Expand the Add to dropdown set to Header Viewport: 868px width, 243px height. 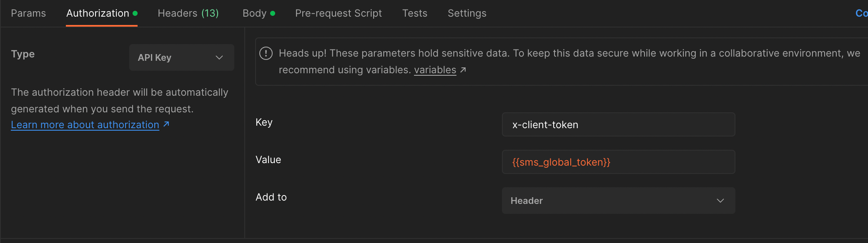618,201
